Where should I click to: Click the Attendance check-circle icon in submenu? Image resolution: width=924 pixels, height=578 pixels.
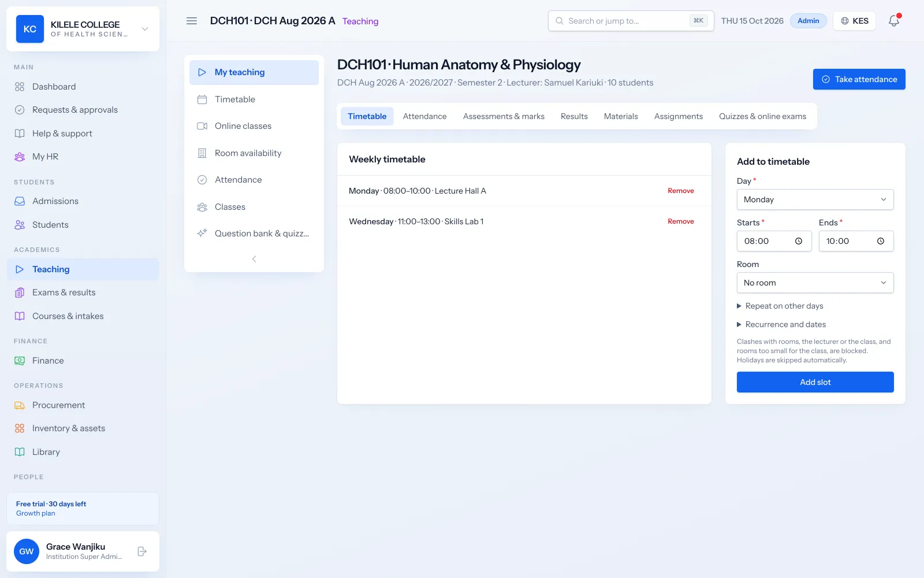[202, 180]
